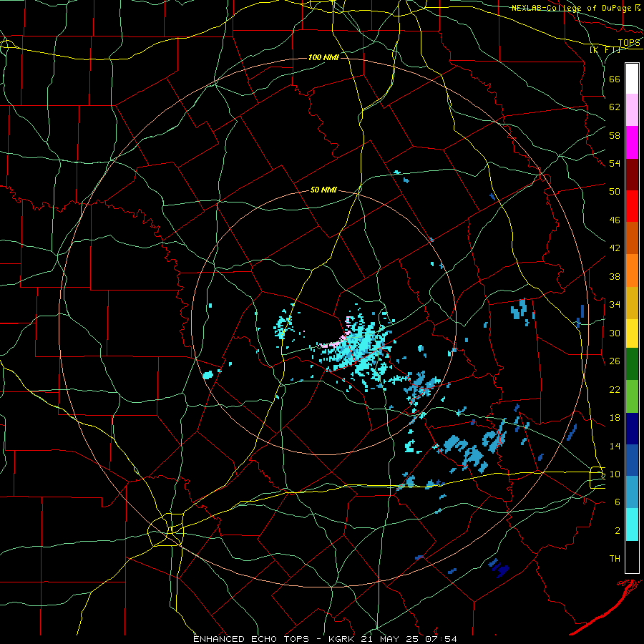Pick the bright orange legend swatch
Screen dimensions: 644x644
pyautogui.click(x=632, y=270)
